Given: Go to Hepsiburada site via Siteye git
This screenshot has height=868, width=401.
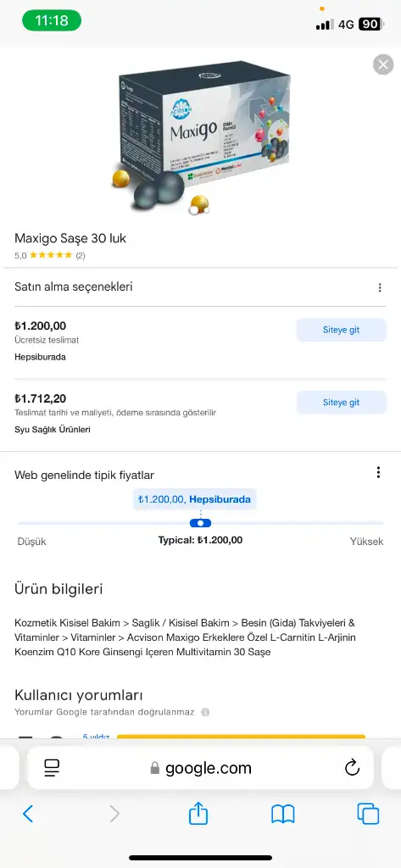Looking at the screenshot, I should tap(341, 330).
